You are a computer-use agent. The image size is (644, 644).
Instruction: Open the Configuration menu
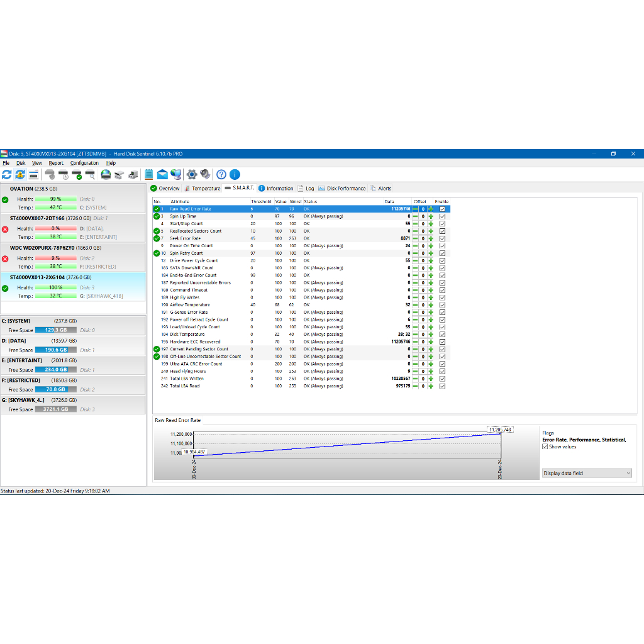pos(84,163)
